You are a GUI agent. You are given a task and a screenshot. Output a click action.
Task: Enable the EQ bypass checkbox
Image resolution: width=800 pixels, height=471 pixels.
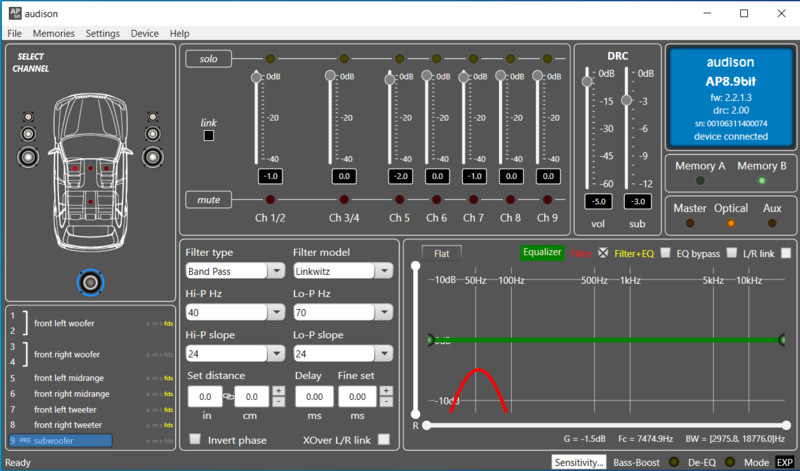(x=732, y=253)
